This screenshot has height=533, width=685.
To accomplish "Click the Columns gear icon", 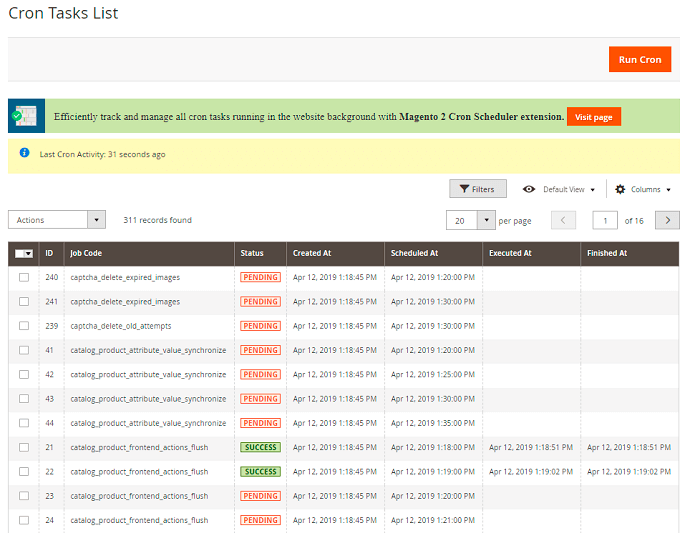I will coord(620,189).
